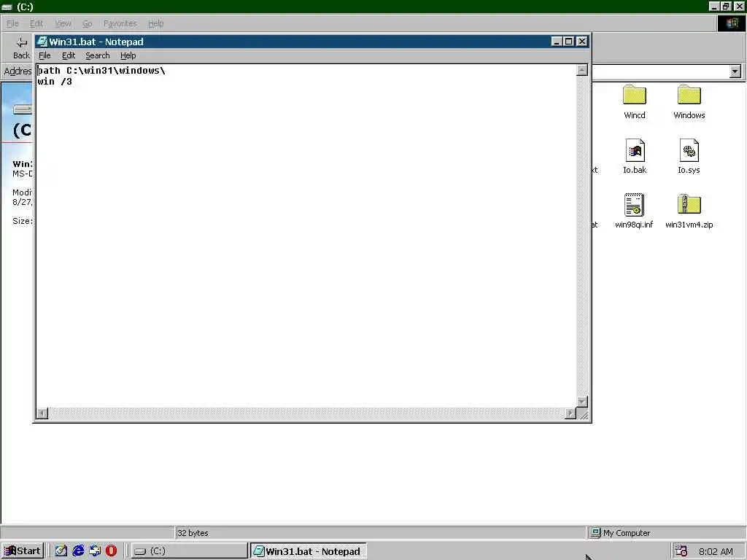This screenshot has width=747, height=560.
Task: Open the Explorer window's Help menu
Action: pyautogui.click(x=156, y=23)
